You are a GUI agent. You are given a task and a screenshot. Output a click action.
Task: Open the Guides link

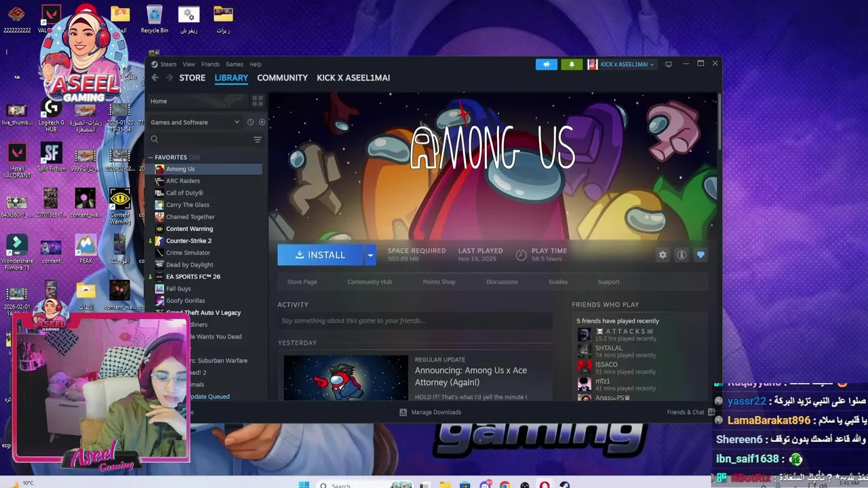coord(558,282)
